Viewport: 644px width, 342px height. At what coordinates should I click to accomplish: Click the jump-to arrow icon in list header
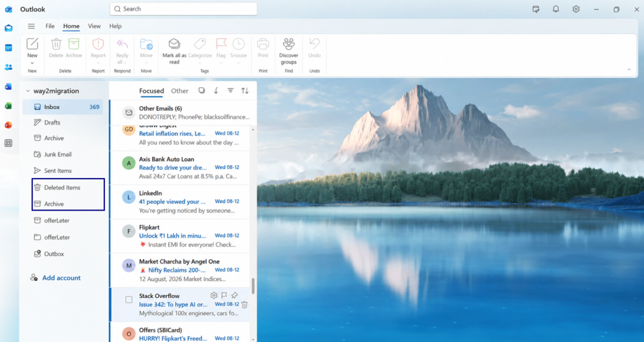click(x=216, y=91)
